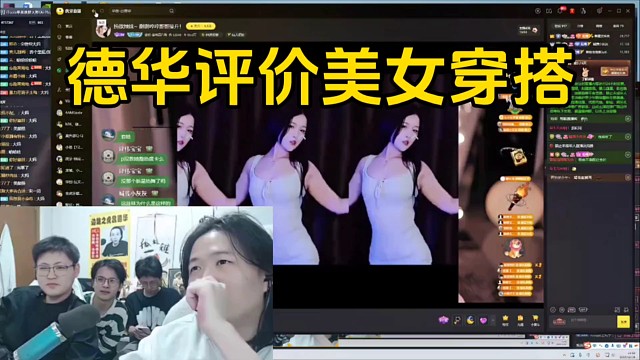Click the orange lion mascot icon over the video

pyautogui.click(x=514, y=249)
